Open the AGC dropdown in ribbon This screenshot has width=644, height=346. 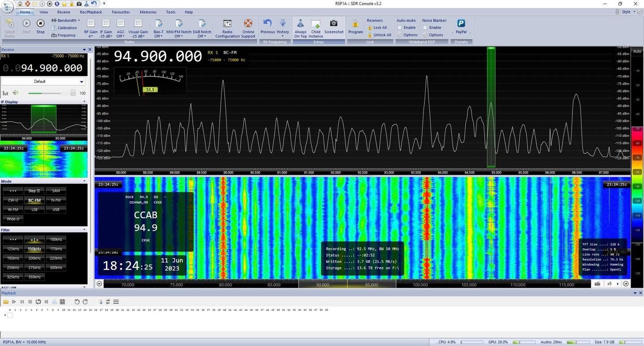121,28
